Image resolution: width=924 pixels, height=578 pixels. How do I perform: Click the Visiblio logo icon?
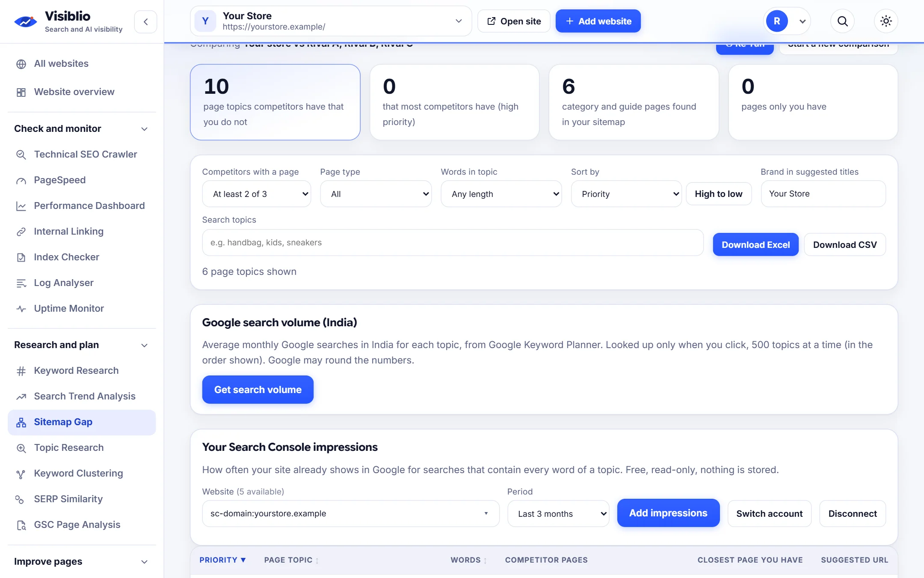tap(25, 21)
